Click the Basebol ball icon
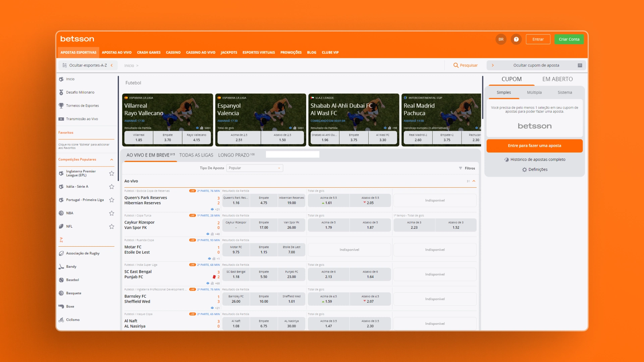Screen dimensions: 644x362 point(61,280)
